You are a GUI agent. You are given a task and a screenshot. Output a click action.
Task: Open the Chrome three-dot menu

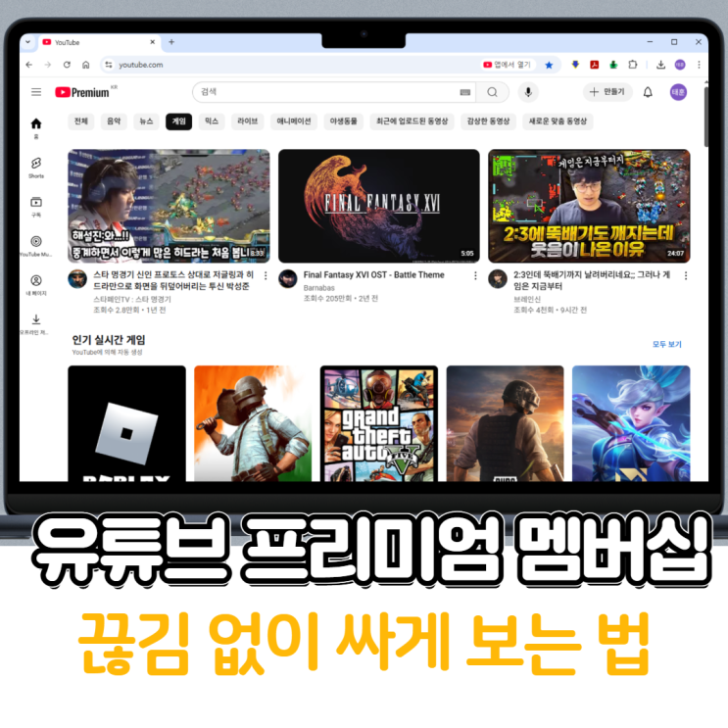699,65
